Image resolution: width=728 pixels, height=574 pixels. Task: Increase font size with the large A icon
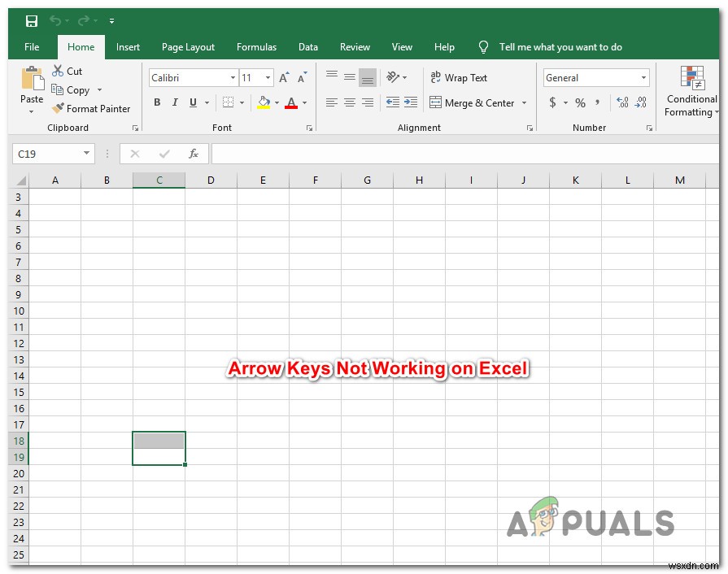(x=284, y=77)
